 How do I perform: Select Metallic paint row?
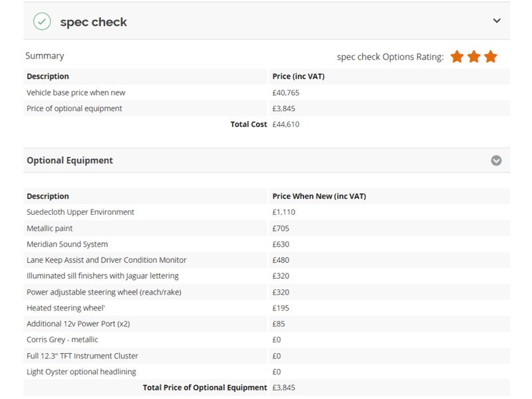tap(267, 228)
